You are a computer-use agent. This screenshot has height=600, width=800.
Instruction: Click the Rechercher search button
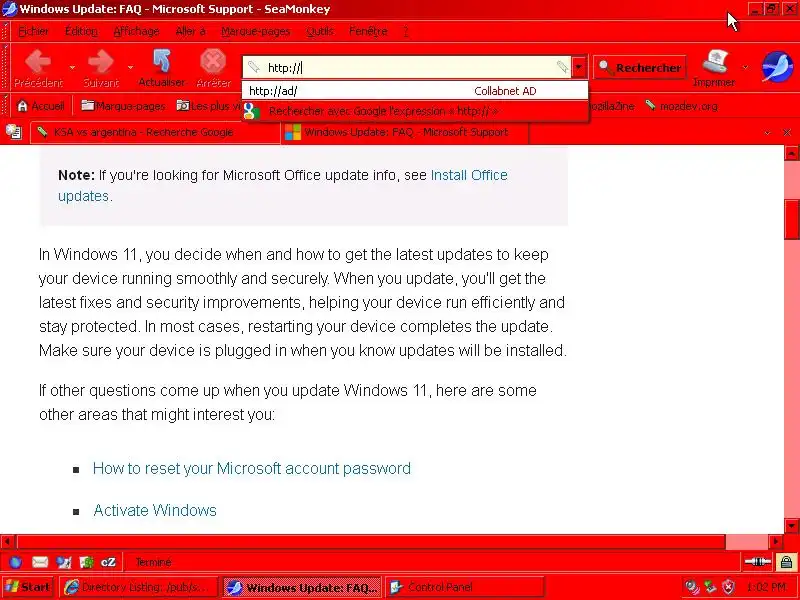tap(640, 67)
